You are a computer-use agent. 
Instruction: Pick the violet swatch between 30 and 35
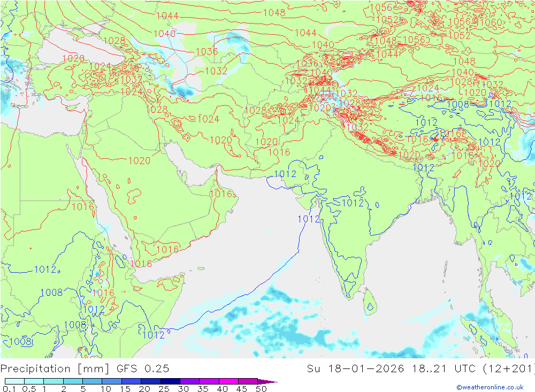click(x=190, y=381)
